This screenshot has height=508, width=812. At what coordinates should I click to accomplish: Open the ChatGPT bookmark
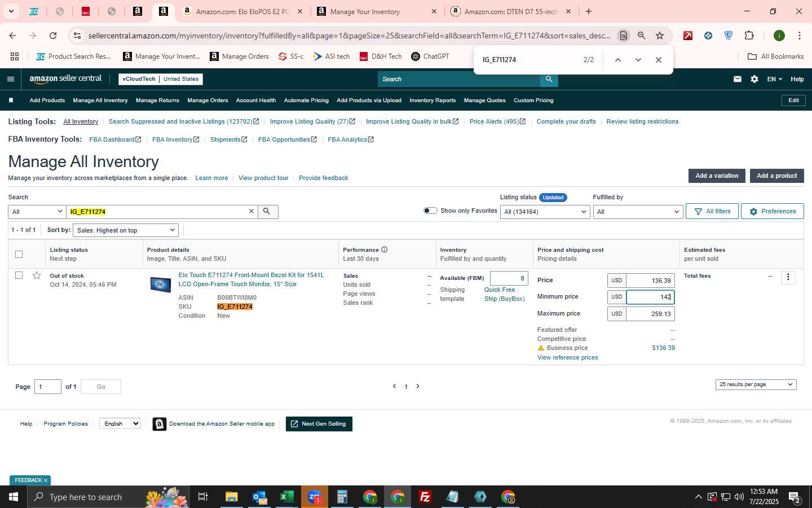click(x=430, y=56)
